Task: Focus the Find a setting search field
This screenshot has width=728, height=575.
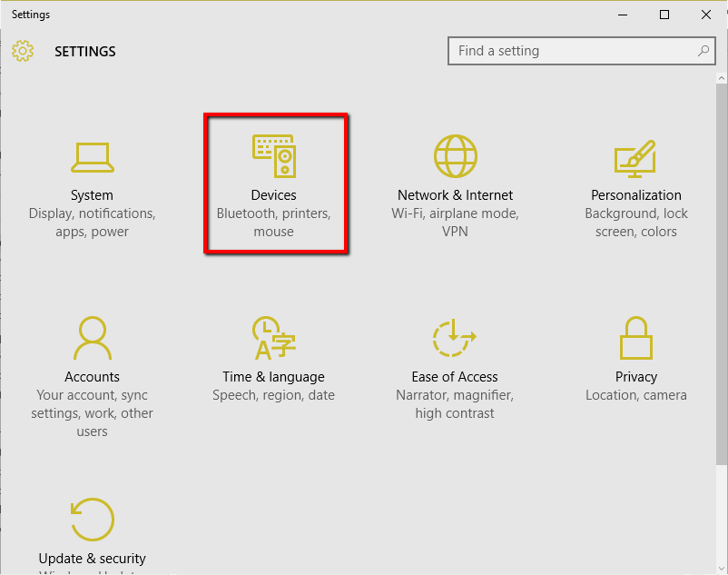Action: (x=572, y=51)
